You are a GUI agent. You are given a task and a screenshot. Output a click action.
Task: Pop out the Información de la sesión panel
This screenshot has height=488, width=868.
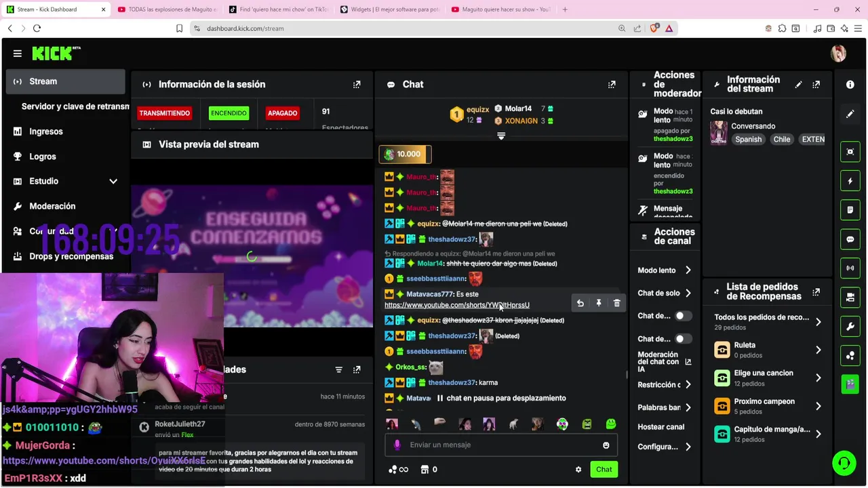(x=357, y=85)
